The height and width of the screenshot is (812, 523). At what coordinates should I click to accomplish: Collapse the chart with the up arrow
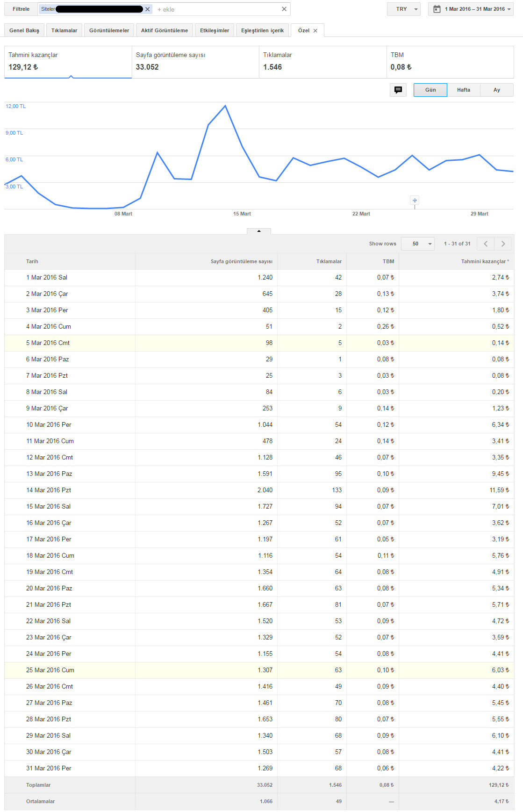[x=259, y=231]
